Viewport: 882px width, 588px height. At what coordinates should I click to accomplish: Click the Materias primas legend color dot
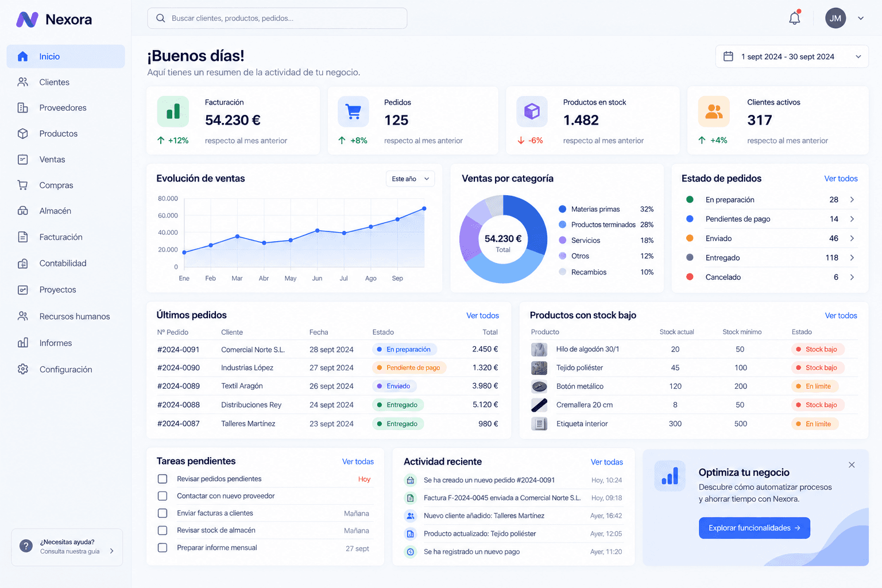563,209
